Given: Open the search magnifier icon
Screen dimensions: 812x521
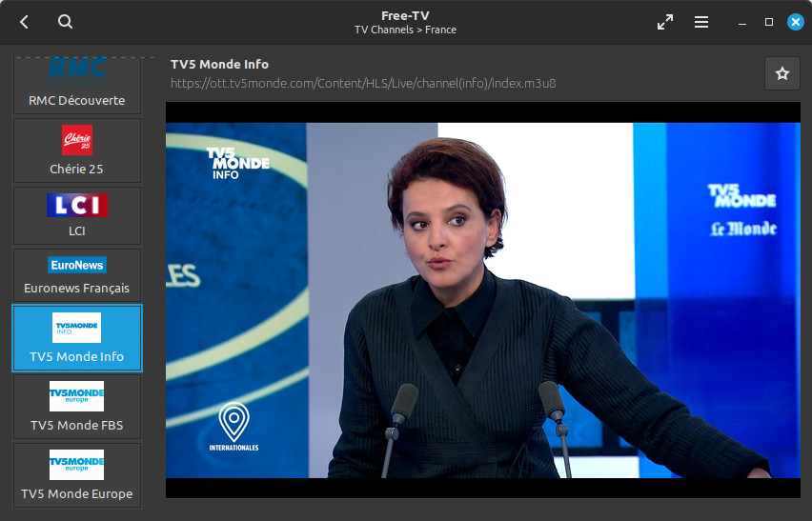Looking at the screenshot, I should pyautogui.click(x=65, y=22).
